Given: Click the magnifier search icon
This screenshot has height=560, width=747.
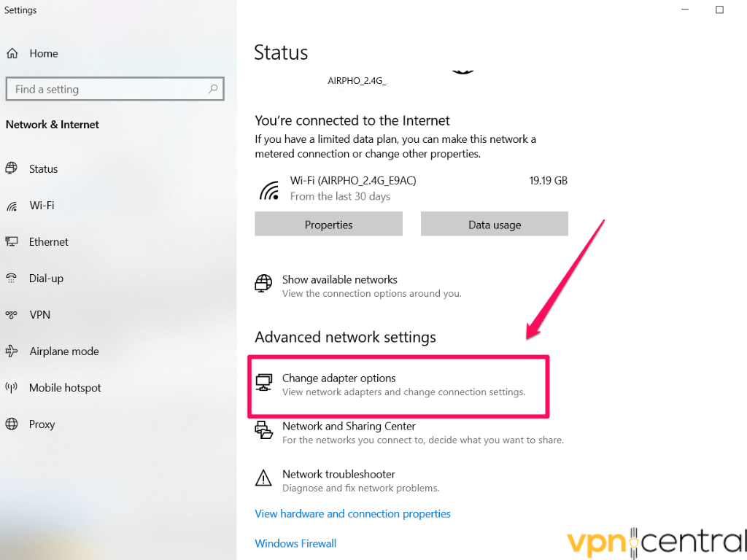Looking at the screenshot, I should tap(212, 89).
